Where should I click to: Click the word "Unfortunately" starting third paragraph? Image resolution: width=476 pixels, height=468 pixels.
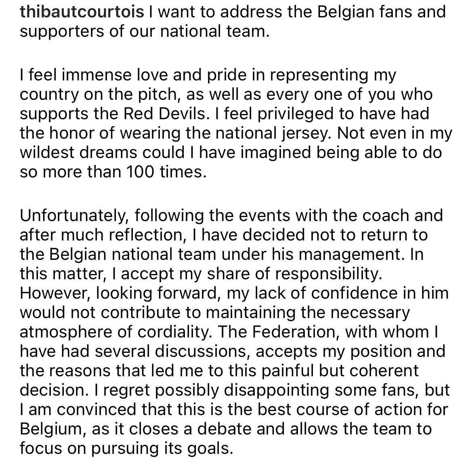click(74, 215)
